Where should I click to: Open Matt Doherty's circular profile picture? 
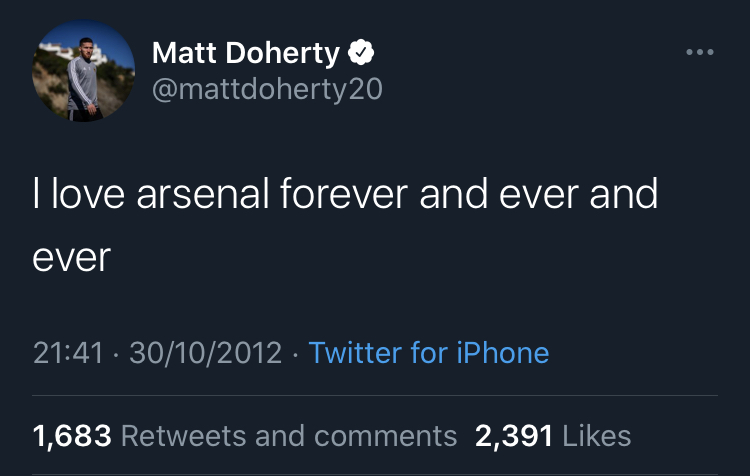coord(83,70)
